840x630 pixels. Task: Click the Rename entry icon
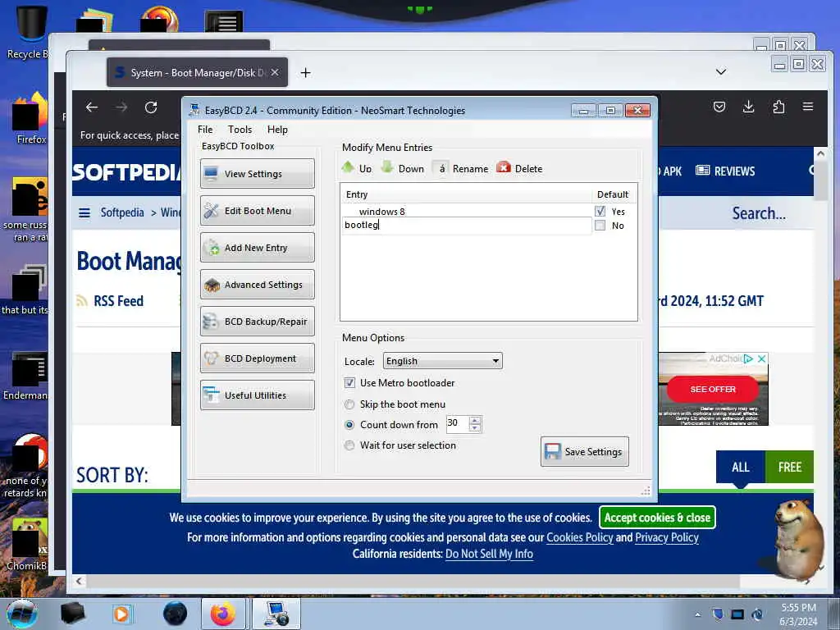441,168
